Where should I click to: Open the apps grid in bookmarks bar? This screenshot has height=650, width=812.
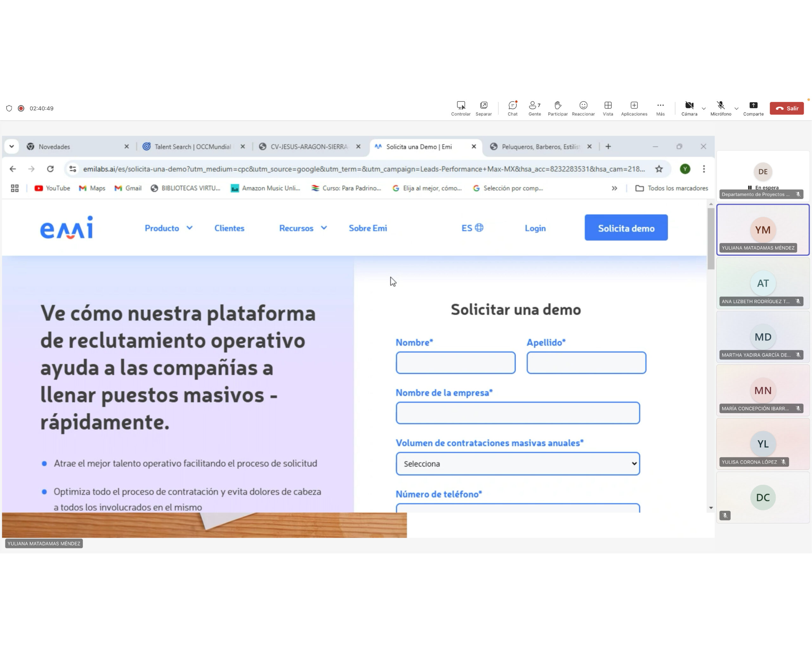[x=15, y=188]
